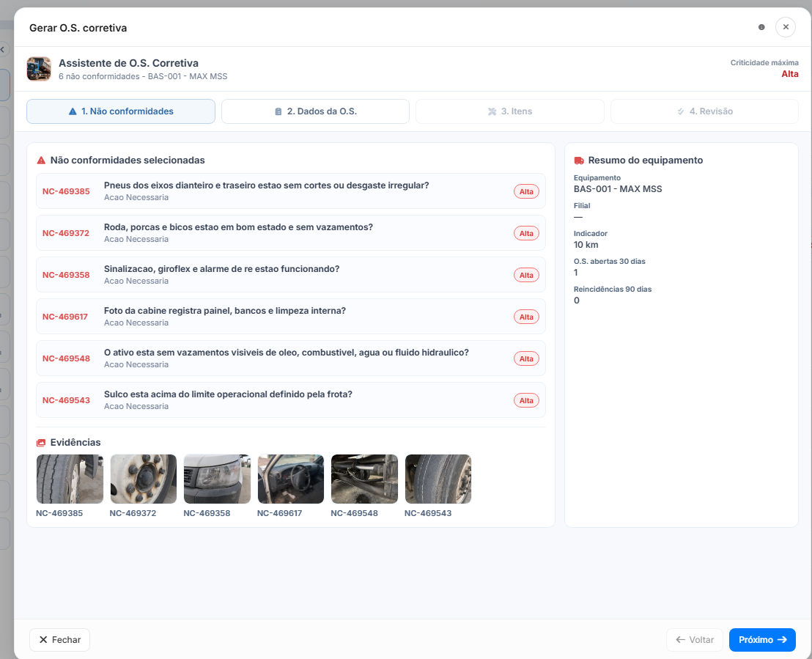Select the NC-469385 non-conformity row ID

pos(66,191)
